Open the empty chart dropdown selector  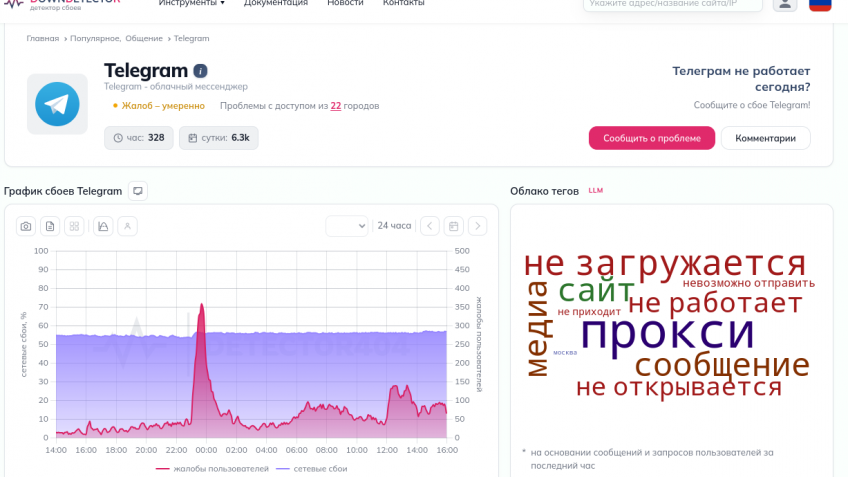(x=347, y=226)
